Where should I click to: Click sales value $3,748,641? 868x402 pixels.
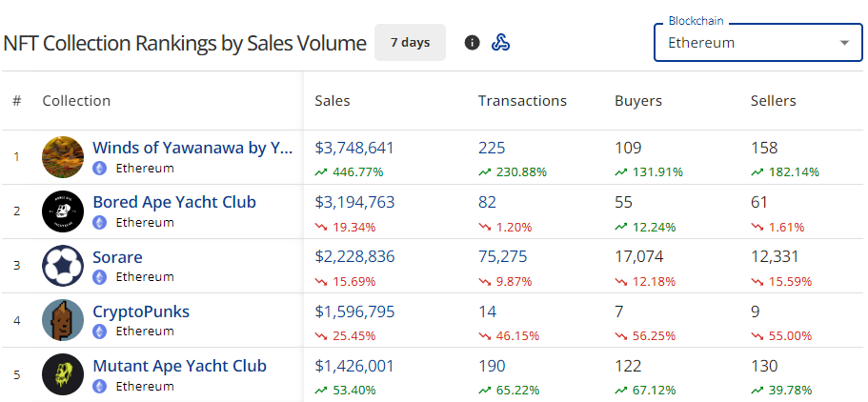click(x=354, y=148)
